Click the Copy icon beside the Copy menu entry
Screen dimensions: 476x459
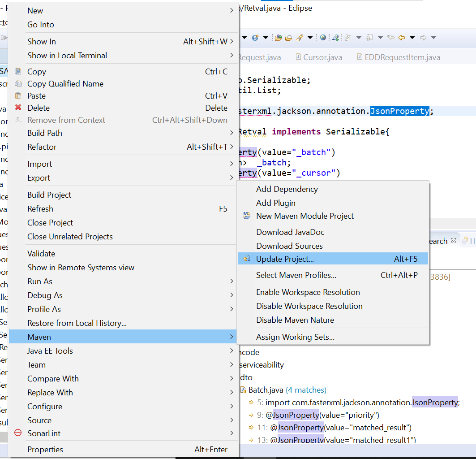pyautogui.click(x=18, y=71)
